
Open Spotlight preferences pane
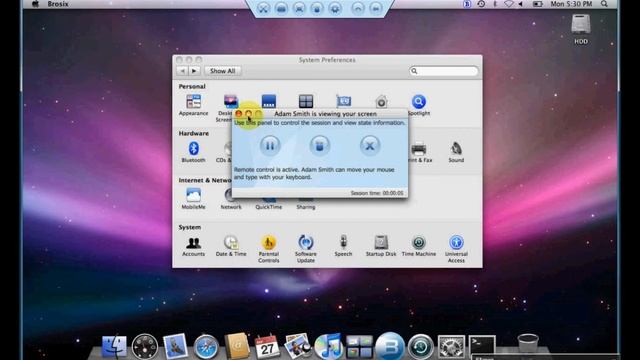click(x=419, y=105)
